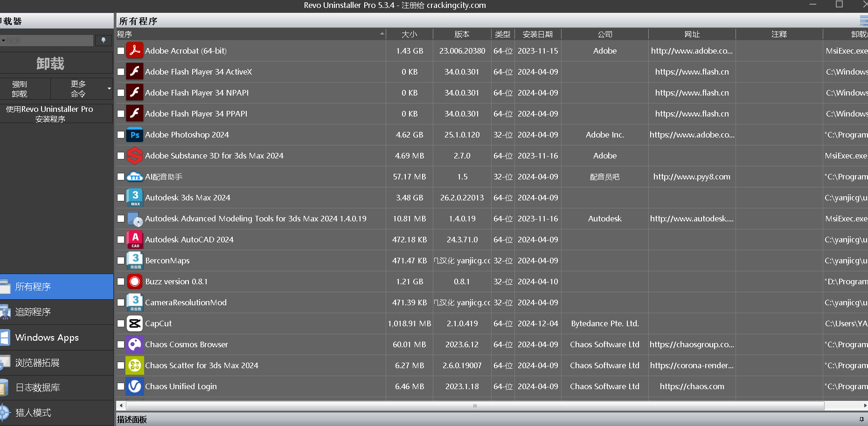Select the Bytedance Pte. Ltd. company cell
This screenshot has height=426, width=868.
[x=605, y=323]
